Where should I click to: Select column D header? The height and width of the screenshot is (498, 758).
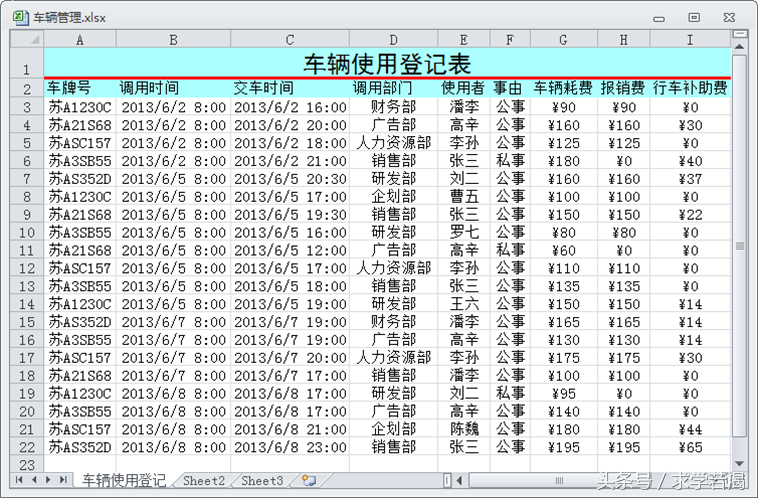coord(394,39)
